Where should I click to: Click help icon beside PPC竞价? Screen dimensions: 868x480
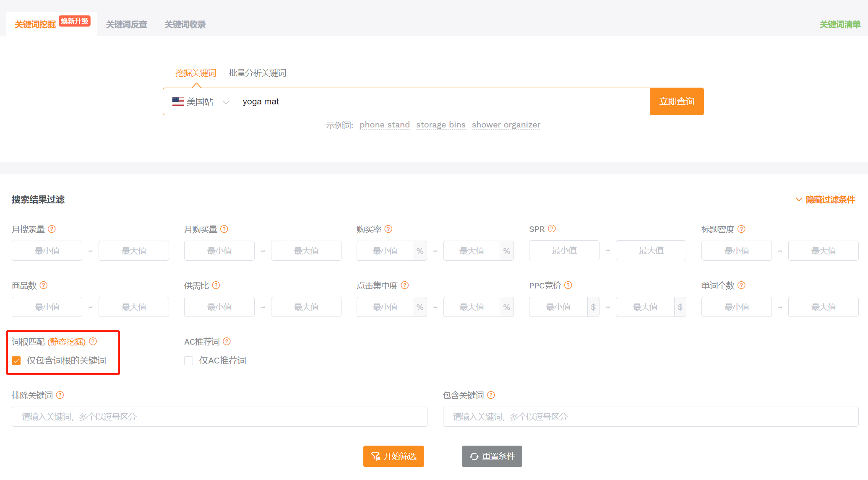(x=568, y=285)
